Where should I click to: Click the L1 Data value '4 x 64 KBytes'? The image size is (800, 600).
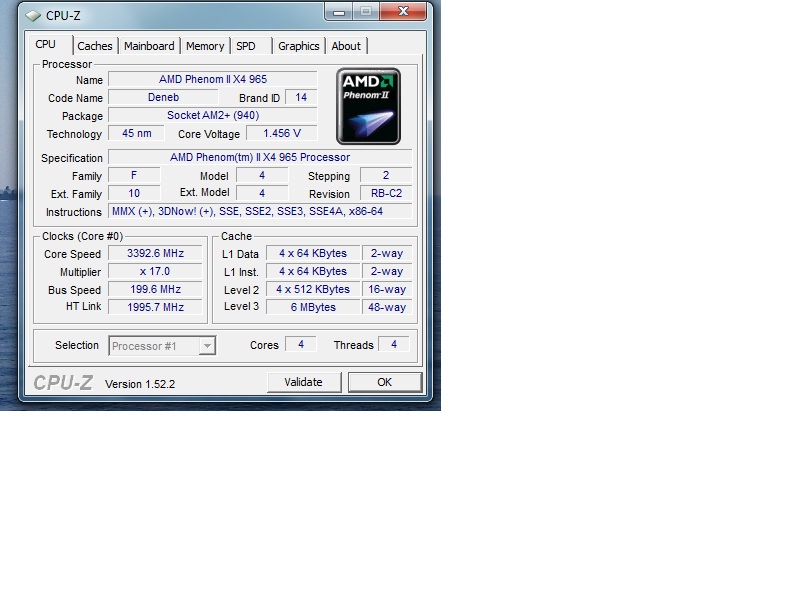[x=313, y=254]
